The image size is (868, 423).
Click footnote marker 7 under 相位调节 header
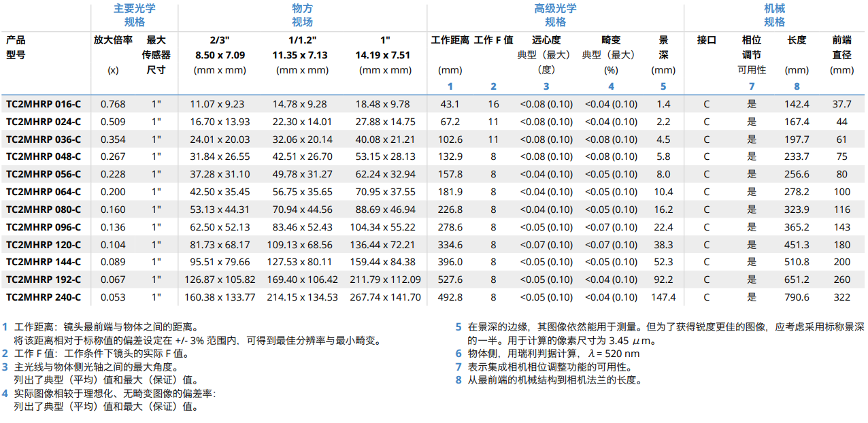pyautogui.click(x=752, y=86)
